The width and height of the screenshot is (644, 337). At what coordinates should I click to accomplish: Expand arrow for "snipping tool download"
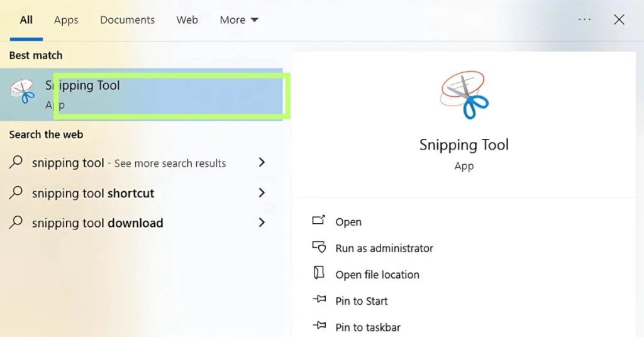262,222
